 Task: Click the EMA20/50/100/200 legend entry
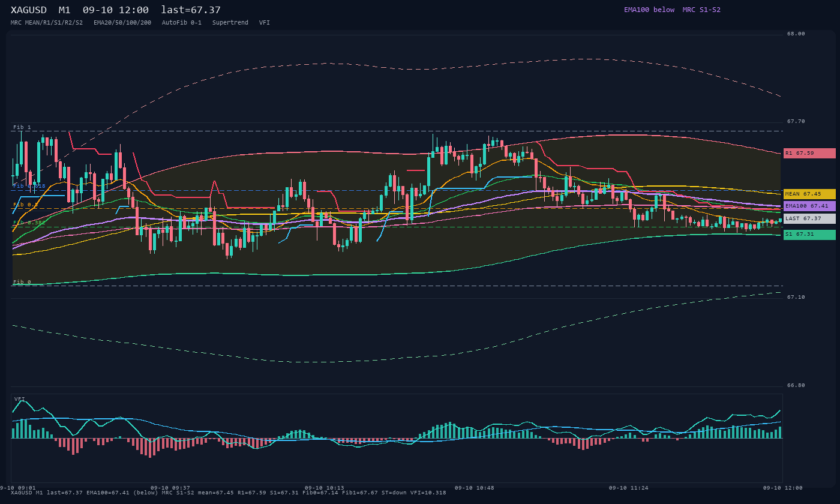(x=122, y=23)
